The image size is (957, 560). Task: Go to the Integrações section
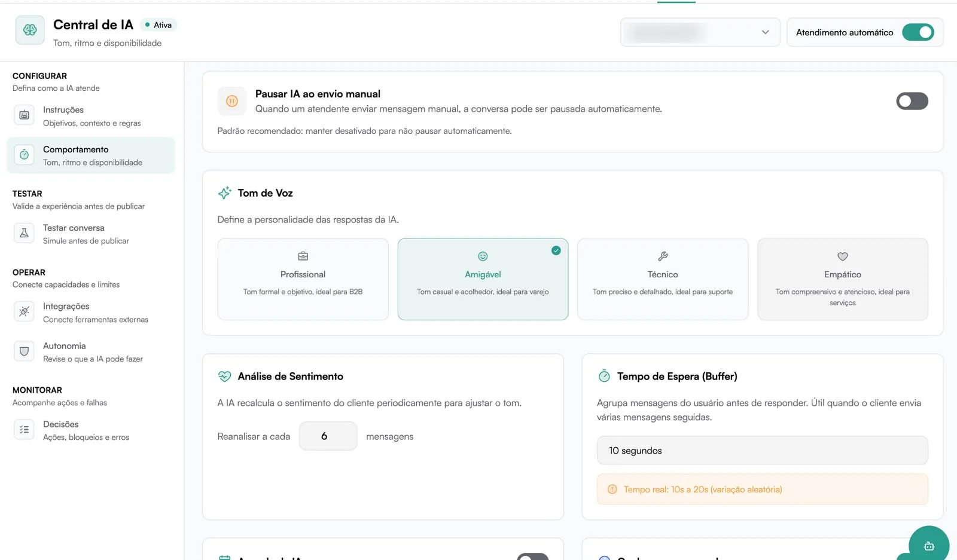tap(91, 312)
